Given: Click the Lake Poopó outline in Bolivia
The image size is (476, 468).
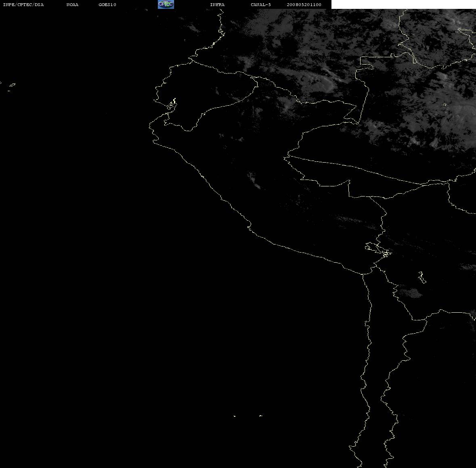Looking at the screenshot, I should point(421,277).
